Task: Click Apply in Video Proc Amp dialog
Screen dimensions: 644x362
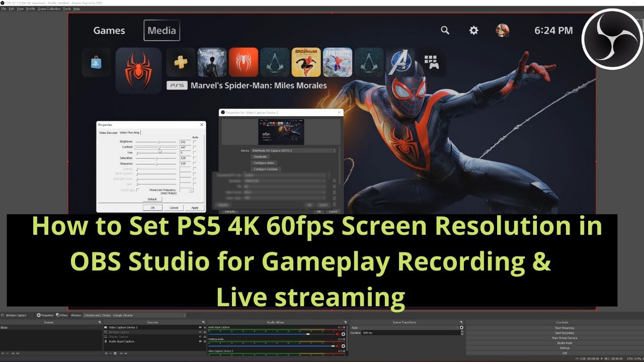Action: pos(195,208)
